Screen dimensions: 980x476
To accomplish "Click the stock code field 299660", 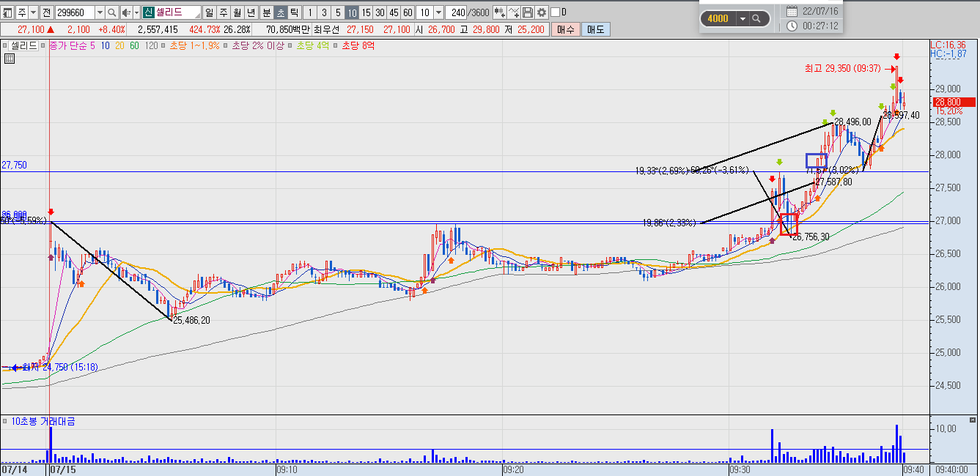I will click(75, 12).
